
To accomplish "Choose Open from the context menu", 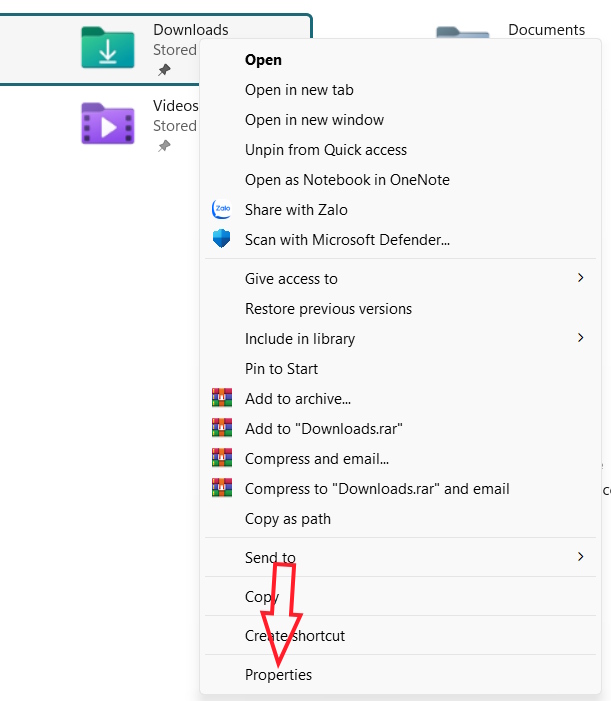I will pos(400,60).
